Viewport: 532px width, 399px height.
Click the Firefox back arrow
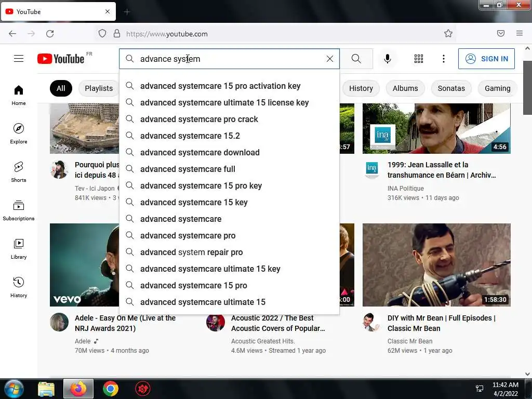12,34
